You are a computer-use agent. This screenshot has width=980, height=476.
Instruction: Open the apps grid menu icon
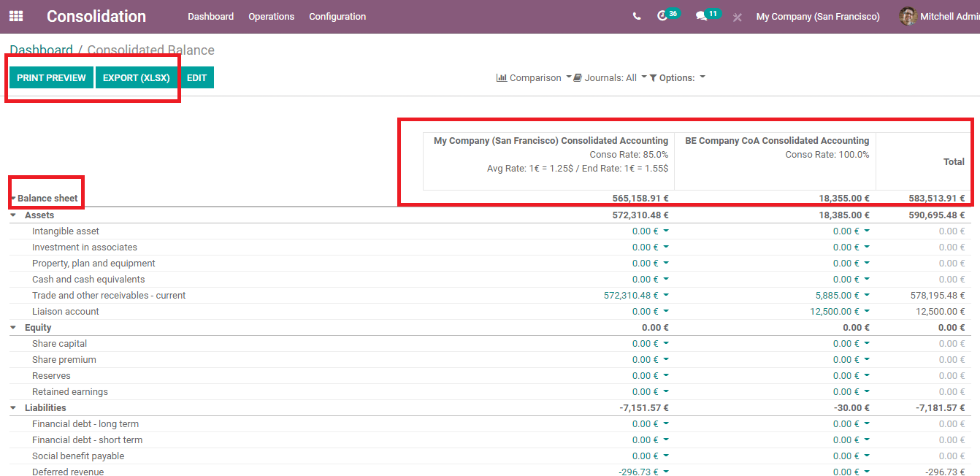[x=16, y=16]
